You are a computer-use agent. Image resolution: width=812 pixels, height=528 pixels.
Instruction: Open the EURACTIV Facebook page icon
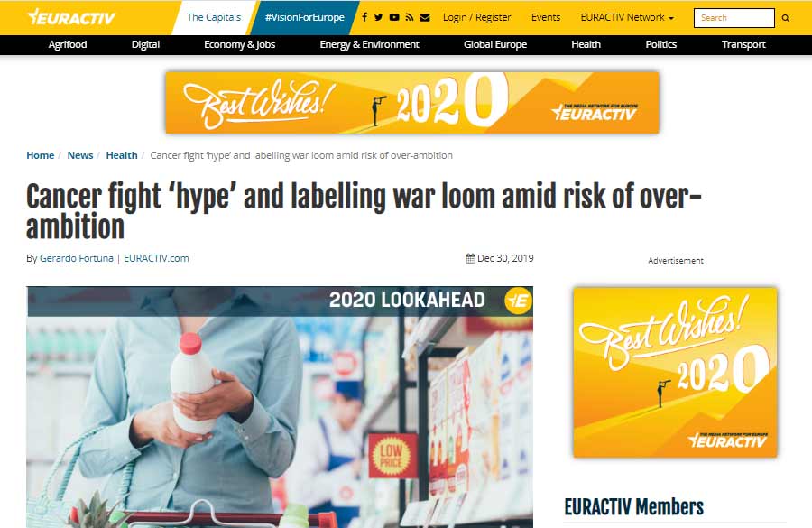(x=364, y=17)
